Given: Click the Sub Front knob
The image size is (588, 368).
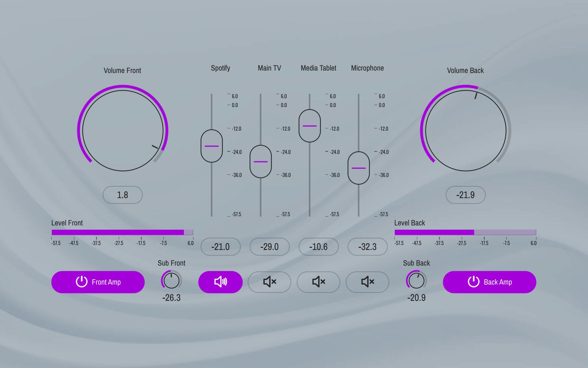Looking at the screenshot, I should [x=171, y=281].
